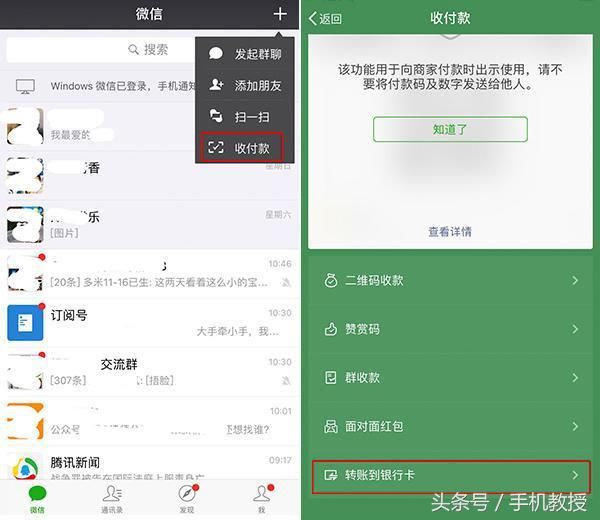Viewport: 600px width, 520px height.
Task: Select 添加朋友 from the popup menu
Action: (245, 85)
